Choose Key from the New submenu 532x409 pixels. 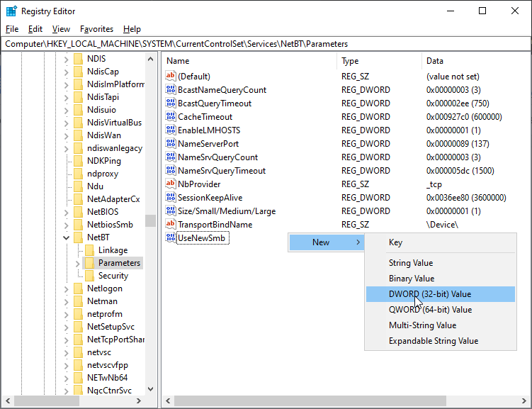pyautogui.click(x=441, y=242)
